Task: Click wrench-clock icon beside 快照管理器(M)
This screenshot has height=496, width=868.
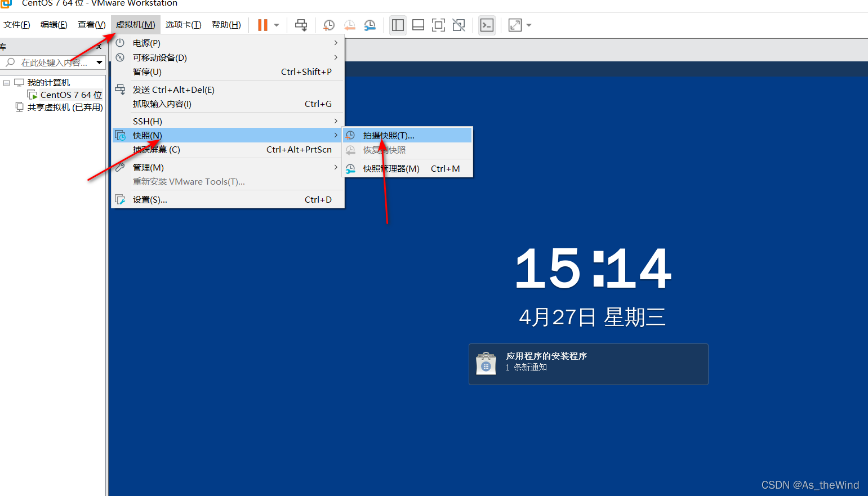Action: pos(350,168)
